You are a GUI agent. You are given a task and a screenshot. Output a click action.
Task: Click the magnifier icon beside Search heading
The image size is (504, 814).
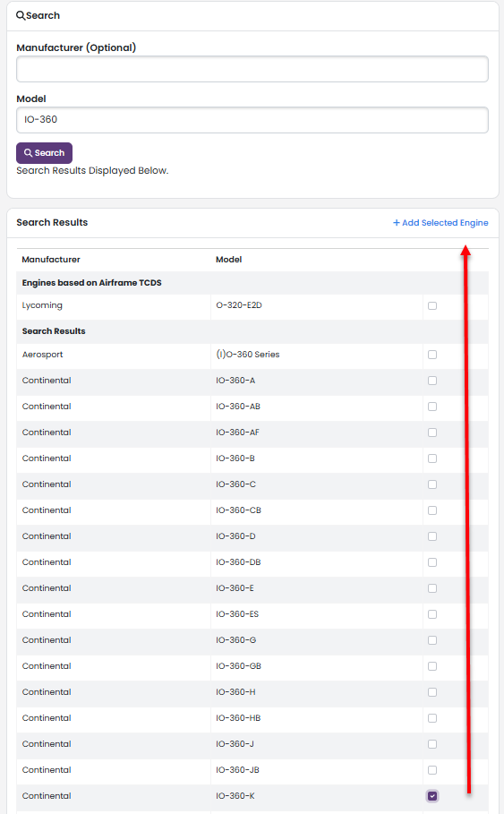tap(21, 15)
